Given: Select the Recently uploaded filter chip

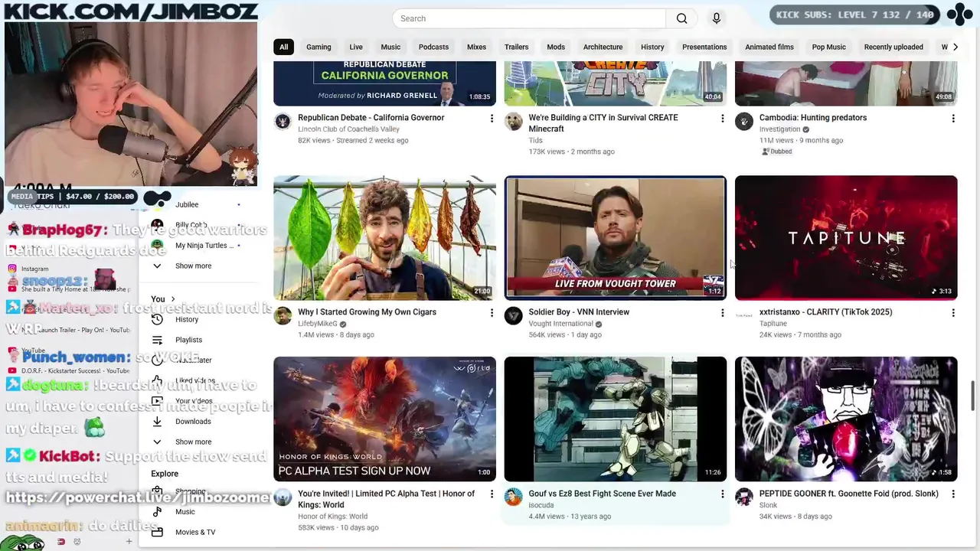Looking at the screenshot, I should pyautogui.click(x=893, y=47).
